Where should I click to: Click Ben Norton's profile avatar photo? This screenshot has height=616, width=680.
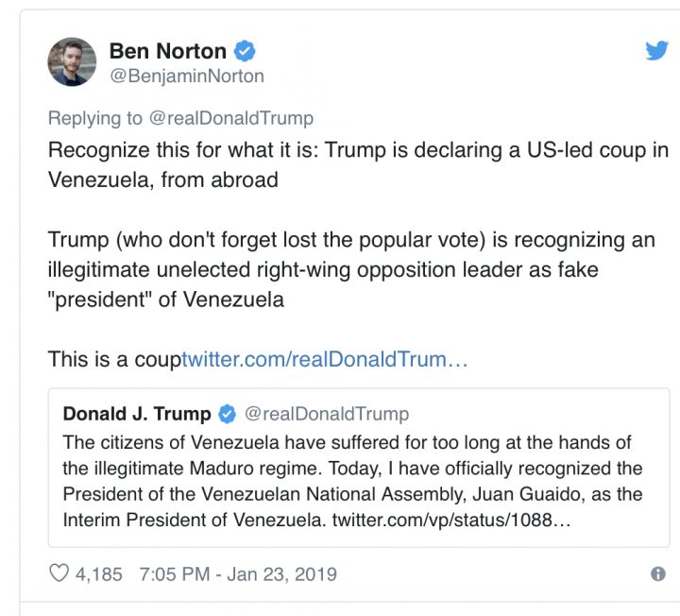pos(72,62)
